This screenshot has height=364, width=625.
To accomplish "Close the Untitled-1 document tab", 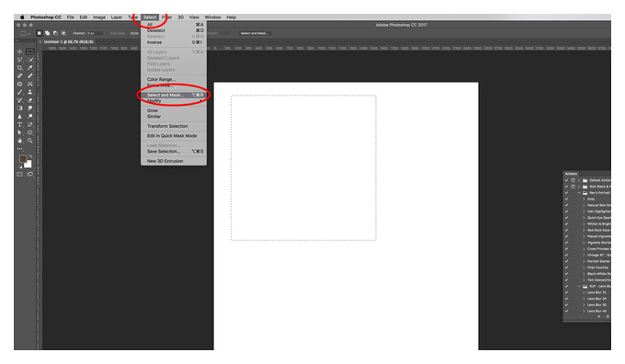I will [40, 41].
